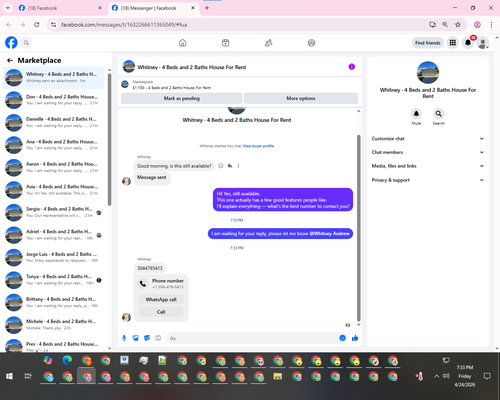Open Aaron's conversation in the list
Image resolution: width=500 pixels, height=400 pixels.
[x=53, y=167]
